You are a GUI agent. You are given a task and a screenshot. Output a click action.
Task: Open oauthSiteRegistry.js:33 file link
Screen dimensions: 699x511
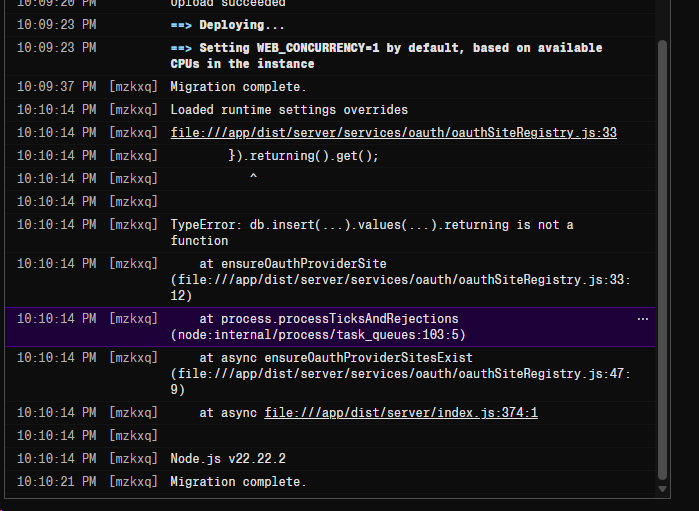394,132
